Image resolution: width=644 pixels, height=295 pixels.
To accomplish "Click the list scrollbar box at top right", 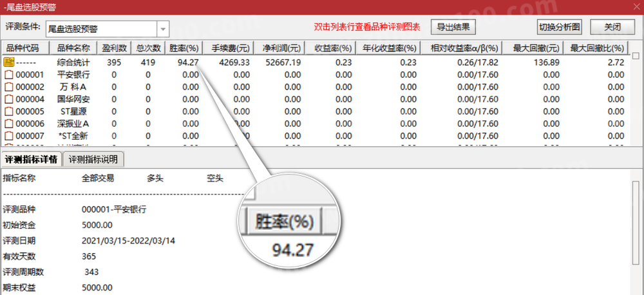I will pos(636,56).
